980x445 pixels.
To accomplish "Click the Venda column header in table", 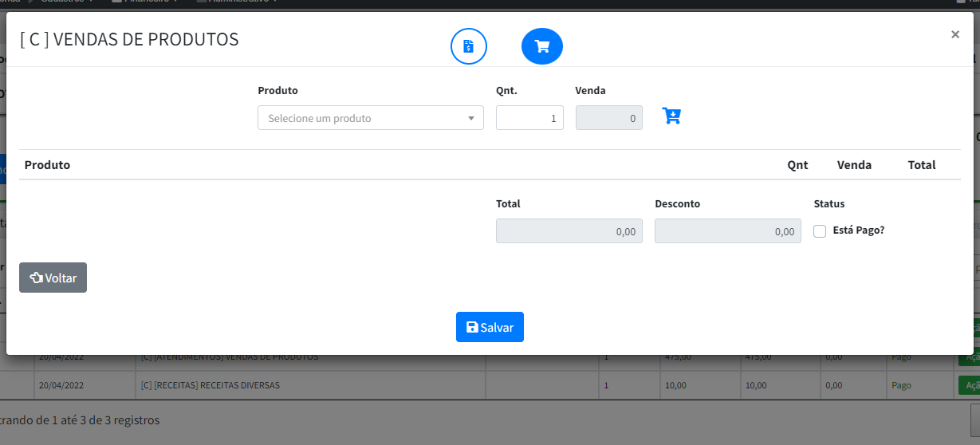I will pos(854,165).
